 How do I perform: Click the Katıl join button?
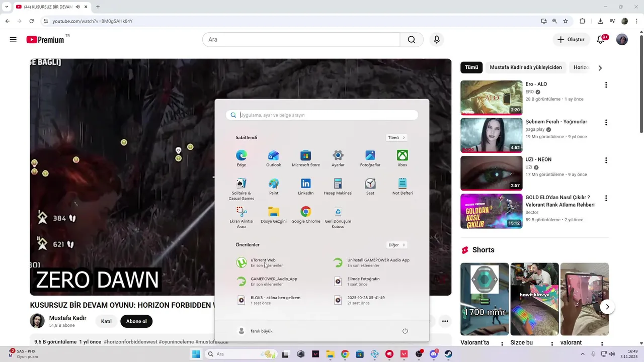click(106, 321)
